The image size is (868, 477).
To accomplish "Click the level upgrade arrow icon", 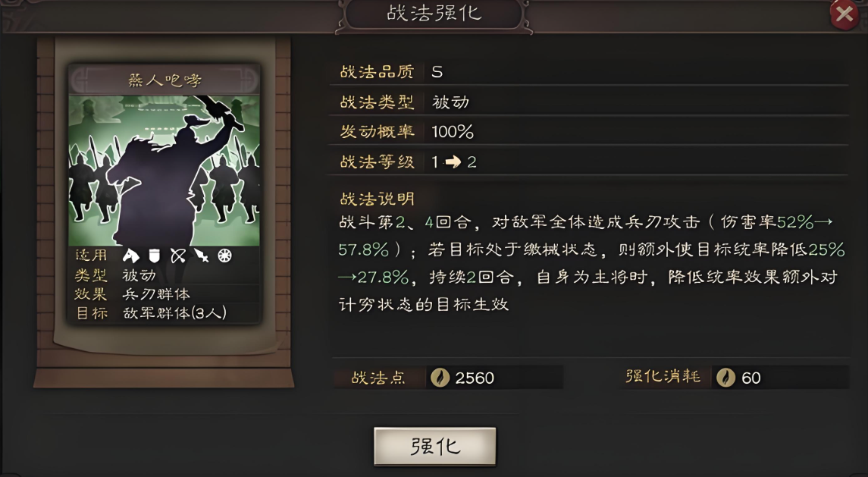I will (x=453, y=162).
